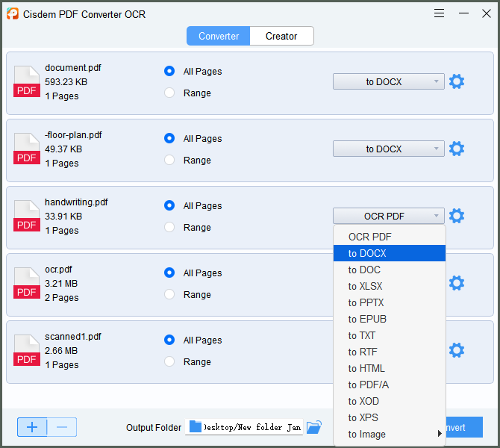Choose to XPS from format list
500x448 pixels.
coord(390,417)
